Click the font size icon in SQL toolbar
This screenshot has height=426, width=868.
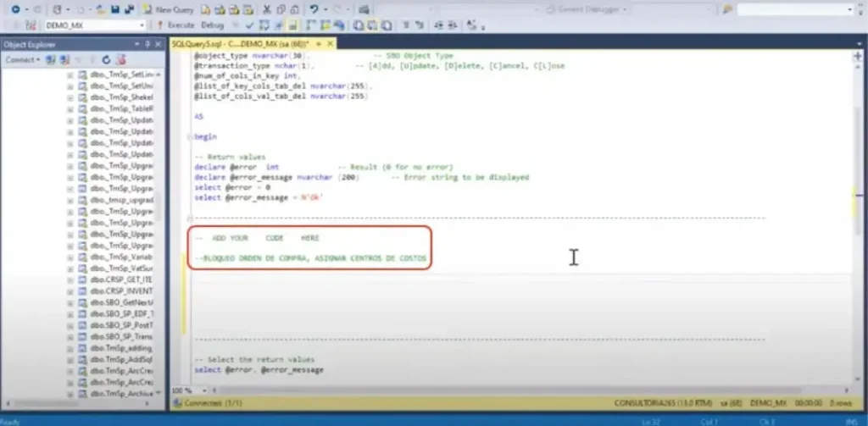pos(471,25)
